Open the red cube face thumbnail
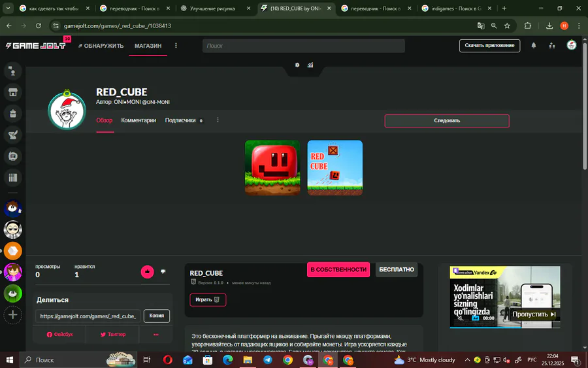The height and width of the screenshot is (368, 588). tap(272, 168)
